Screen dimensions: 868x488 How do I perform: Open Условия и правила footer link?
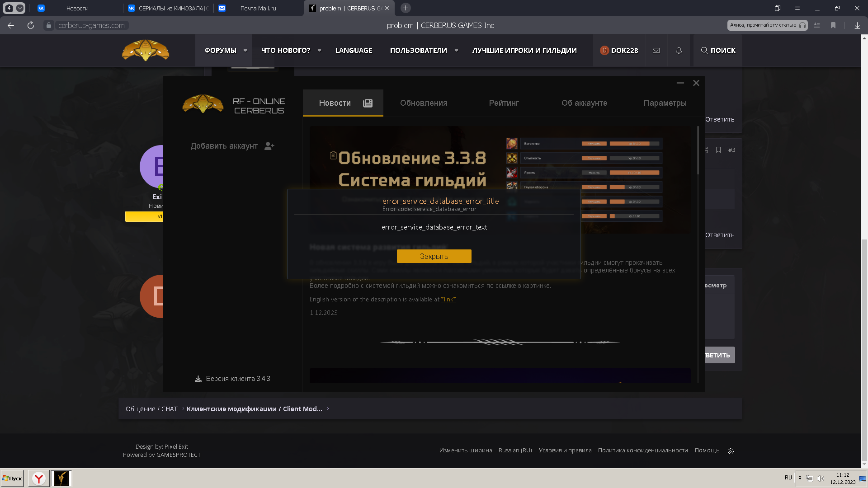(565, 450)
